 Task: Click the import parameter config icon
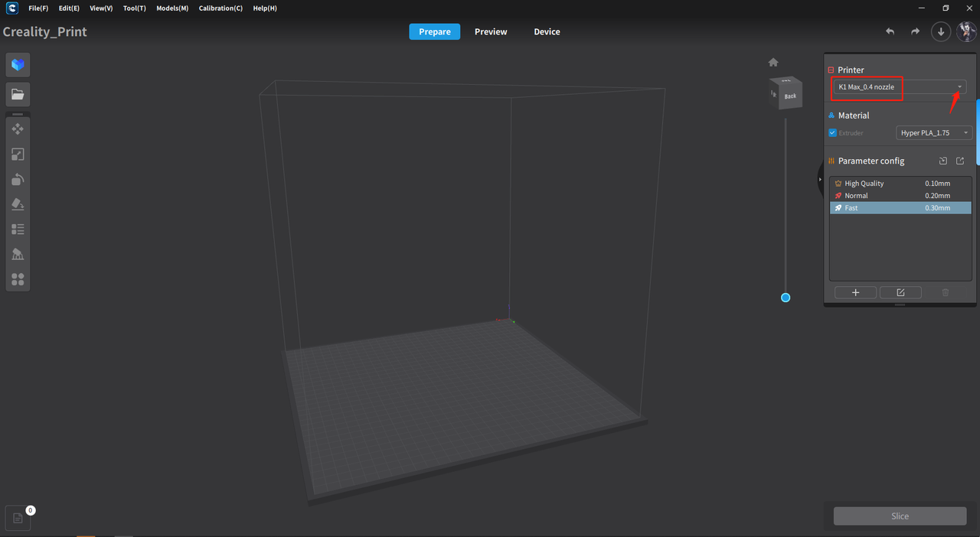(x=943, y=161)
